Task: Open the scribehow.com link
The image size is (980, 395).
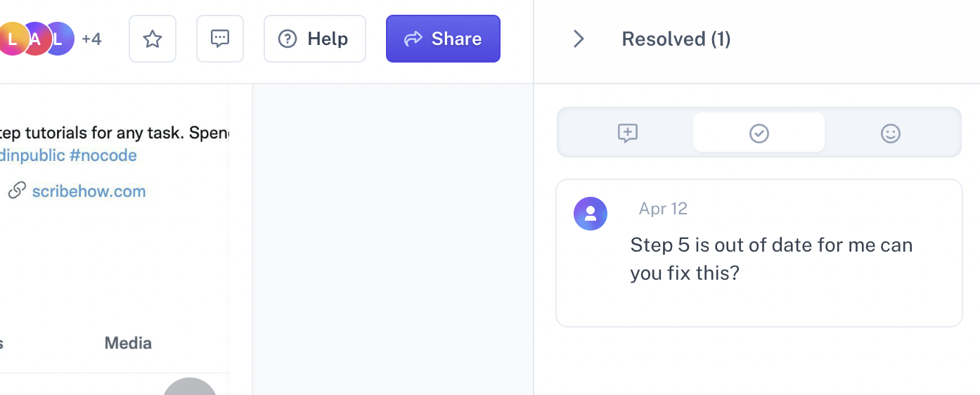Action: tap(89, 191)
